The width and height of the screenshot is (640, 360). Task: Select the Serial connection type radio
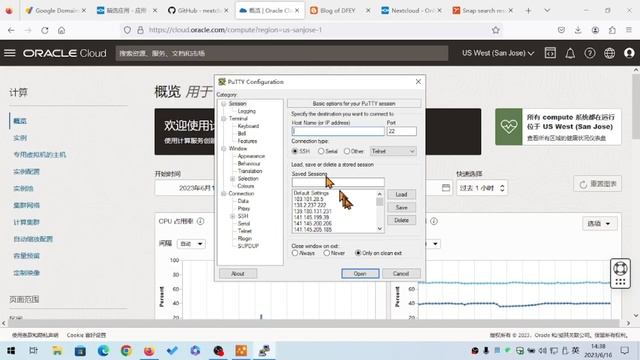click(x=321, y=151)
